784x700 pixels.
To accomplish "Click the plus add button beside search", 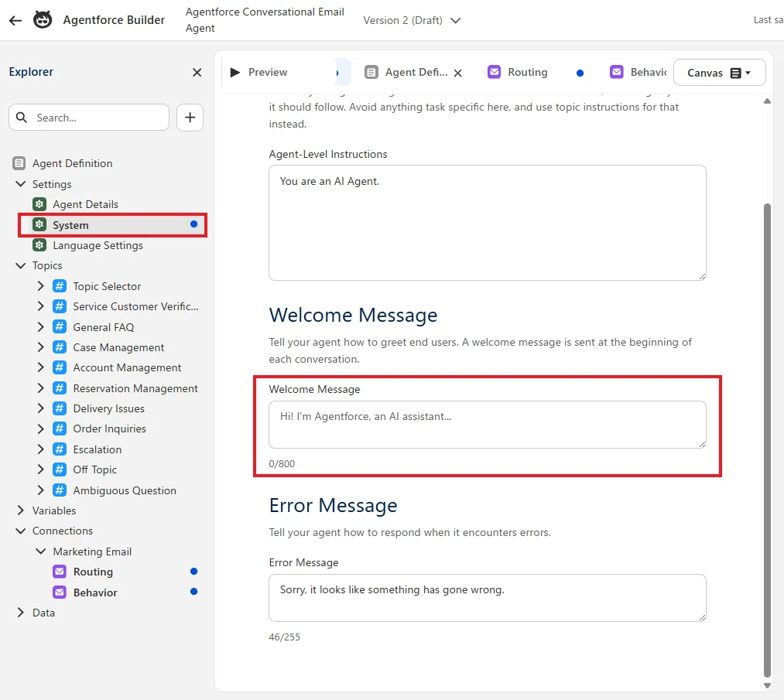I will click(190, 118).
